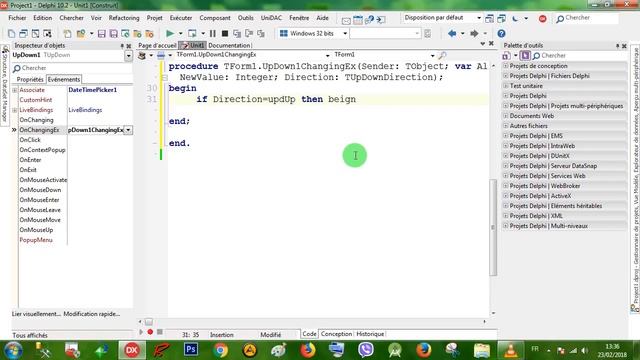Click the purple cursor icon in Palette d'outils

coord(525,56)
